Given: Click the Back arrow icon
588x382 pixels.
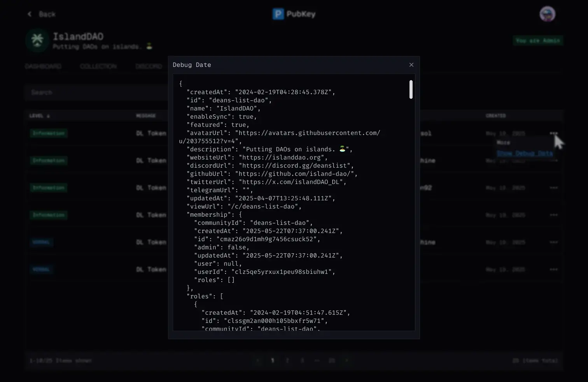Looking at the screenshot, I should click(30, 14).
